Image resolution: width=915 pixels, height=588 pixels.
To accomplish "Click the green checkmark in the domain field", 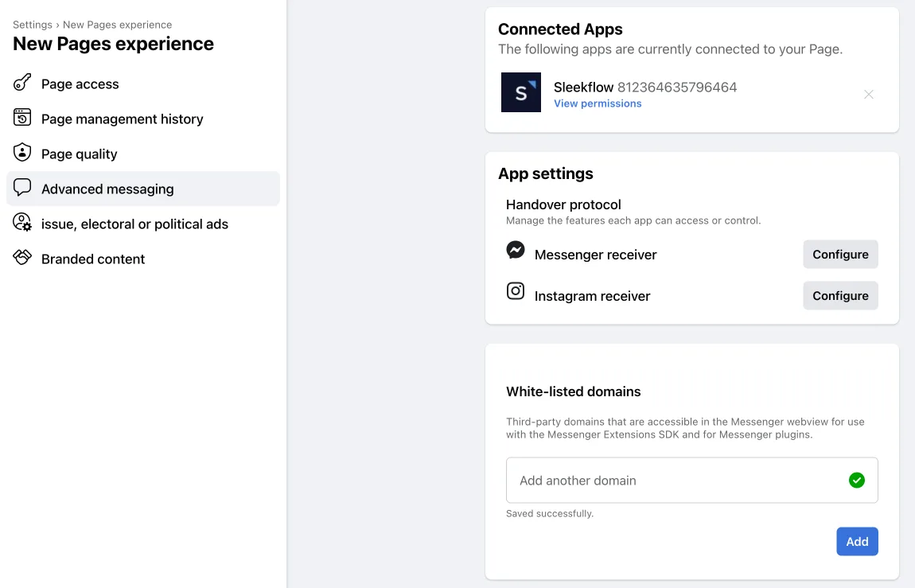I will pos(857,480).
